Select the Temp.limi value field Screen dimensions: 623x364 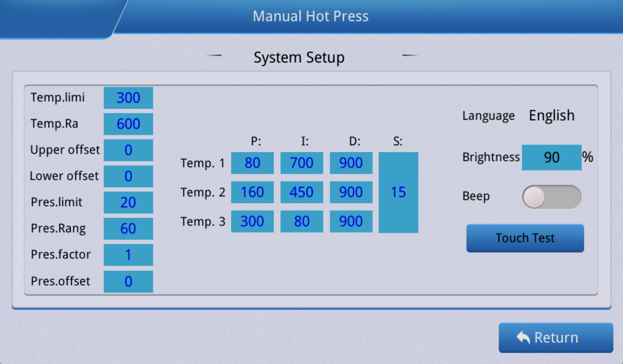(128, 98)
